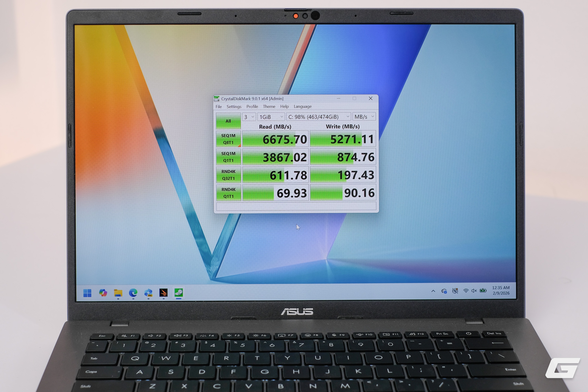Open the Theme menu in CrystalDiskMark

269,106
